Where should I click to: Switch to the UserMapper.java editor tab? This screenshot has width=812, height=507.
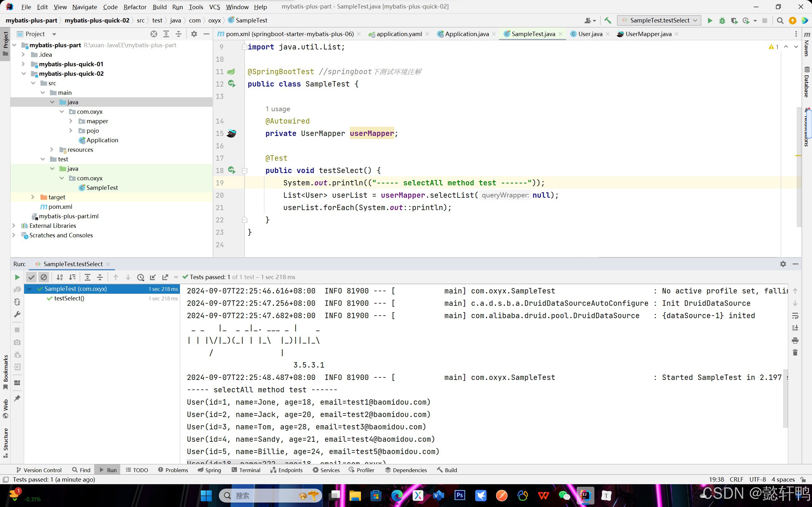[x=648, y=34]
